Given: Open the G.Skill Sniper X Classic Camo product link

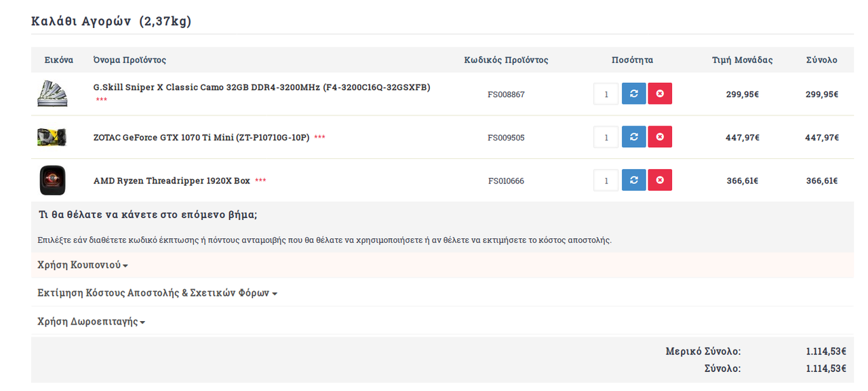Looking at the screenshot, I should (262, 87).
